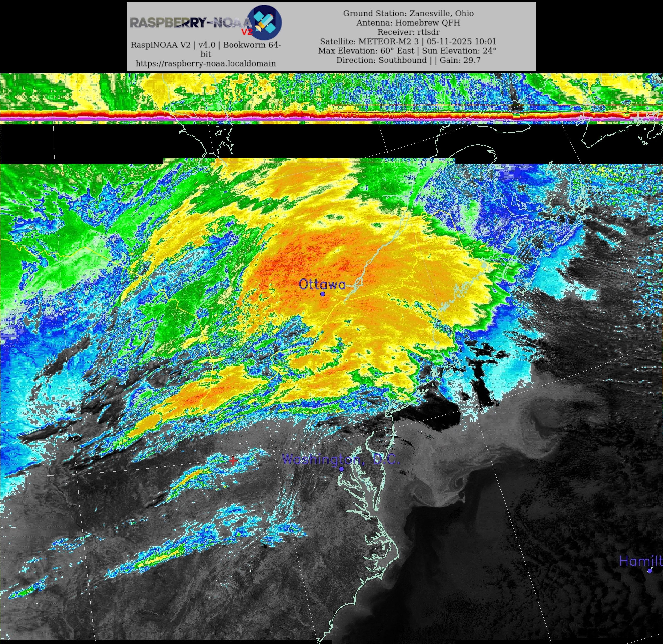Viewport: 663px width, 644px height.
Task: Click the RaspiNOAA V2 v4.0 version text
Action: click(206, 45)
